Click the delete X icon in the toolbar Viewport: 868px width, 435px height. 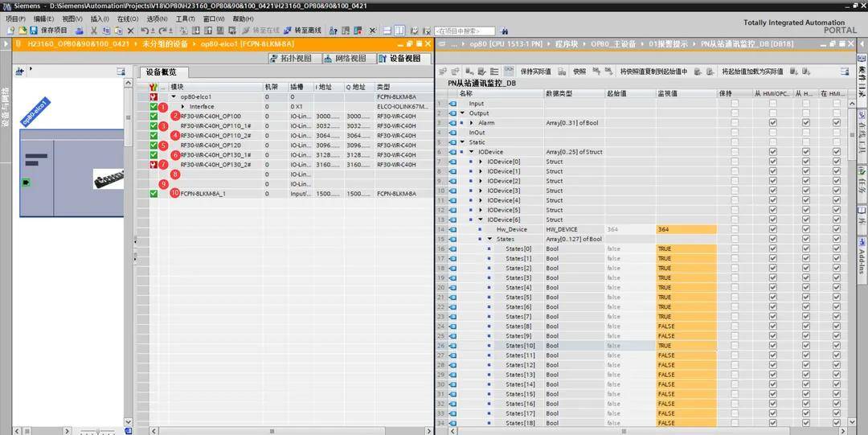tap(130, 31)
